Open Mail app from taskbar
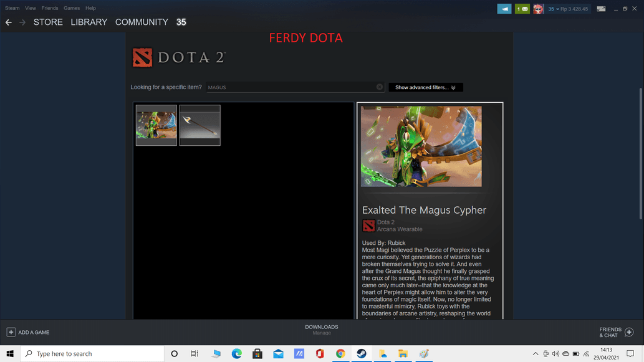644x362 pixels. 278,353
